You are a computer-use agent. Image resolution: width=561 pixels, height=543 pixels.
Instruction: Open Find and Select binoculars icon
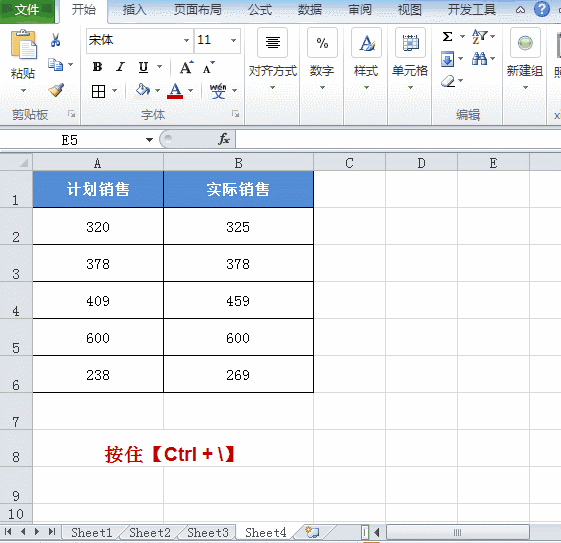click(x=479, y=58)
